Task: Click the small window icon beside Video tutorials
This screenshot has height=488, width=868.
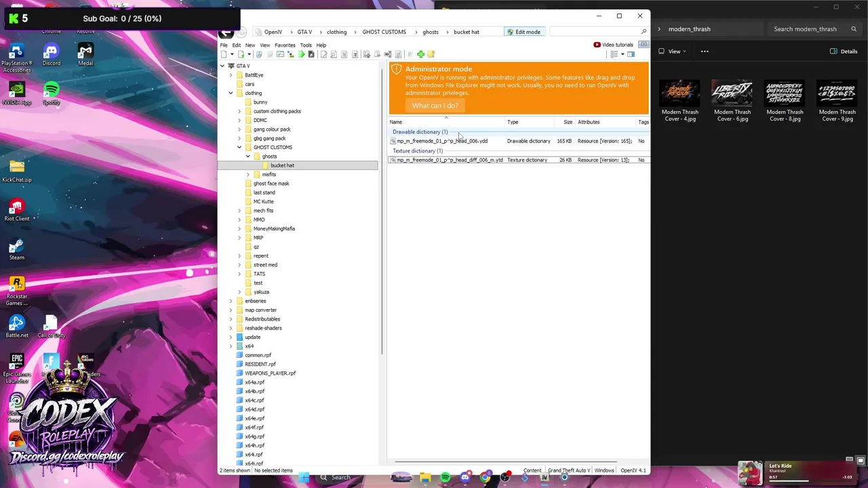Action: point(644,45)
